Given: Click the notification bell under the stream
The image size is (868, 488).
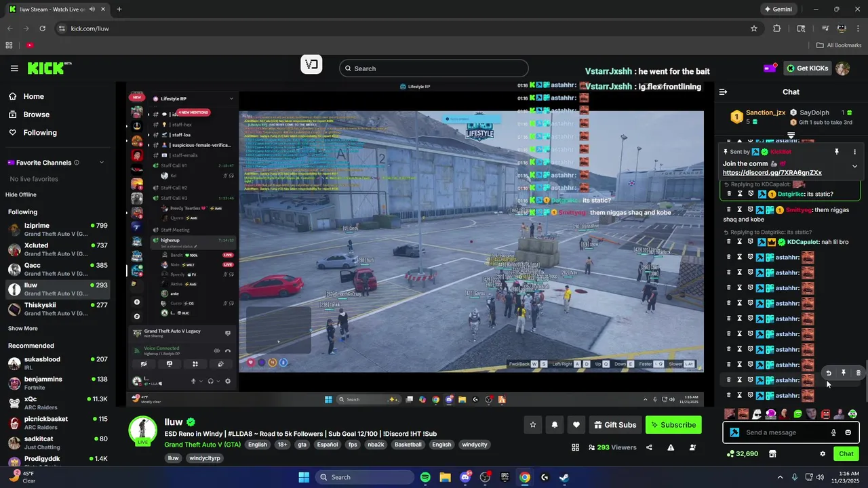Looking at the screenshot, I should tap(555, 425).
